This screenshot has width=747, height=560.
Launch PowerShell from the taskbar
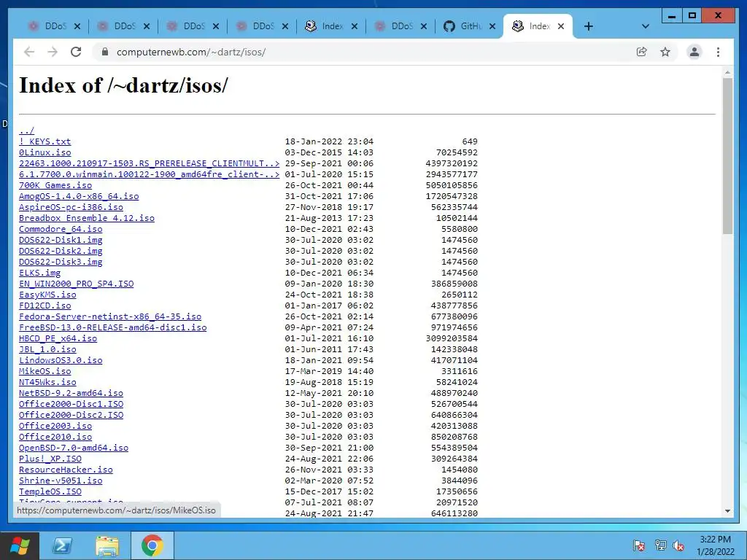pyautogui.click(x=62, y=545)
